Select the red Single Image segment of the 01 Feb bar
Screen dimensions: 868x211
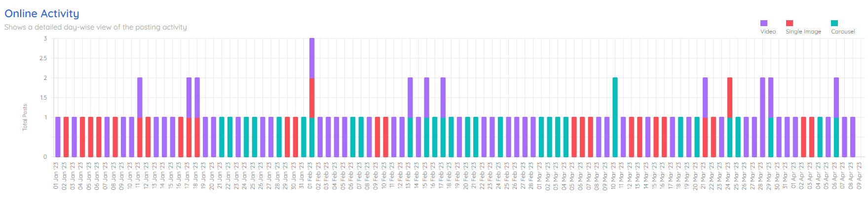tap(312, 98)
